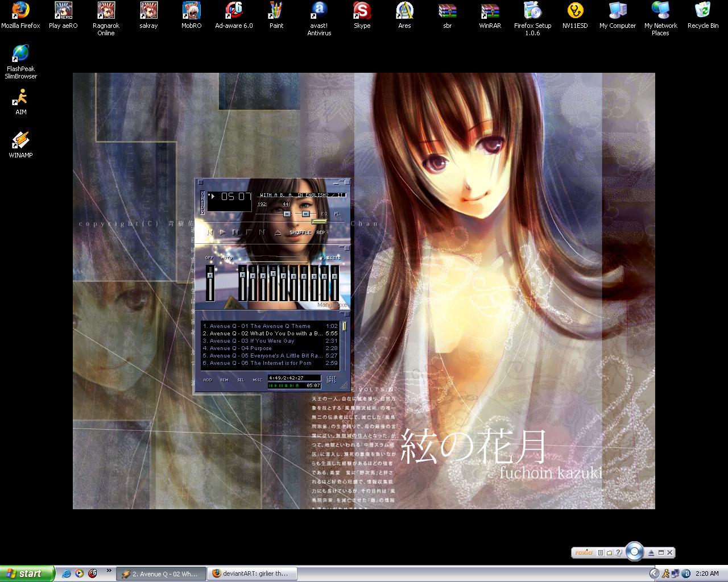
Task: Switch to Avenue Q Winamp taskbar button
Action: [x=160, y=574]
